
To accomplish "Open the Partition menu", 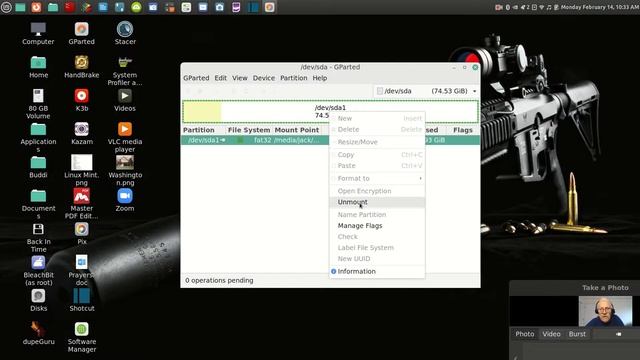I will pos(293,78).
